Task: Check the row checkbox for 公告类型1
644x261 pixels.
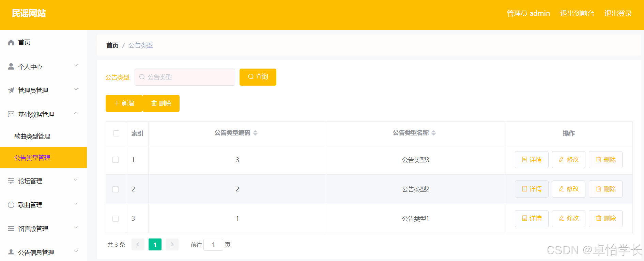Action: pos(116,218)
